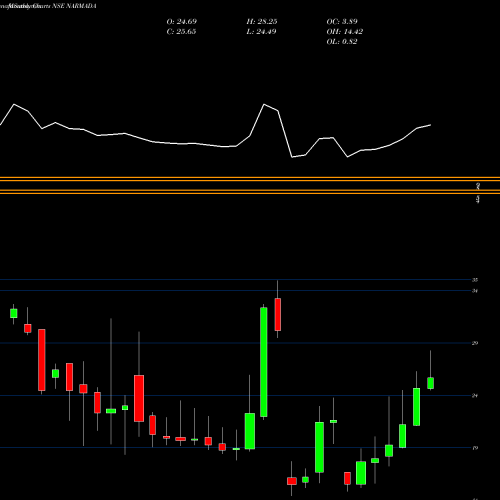Click the 29 price axis label
This screenshot has width=500, height=500.
pyautogui.click(x=475, y=343)
